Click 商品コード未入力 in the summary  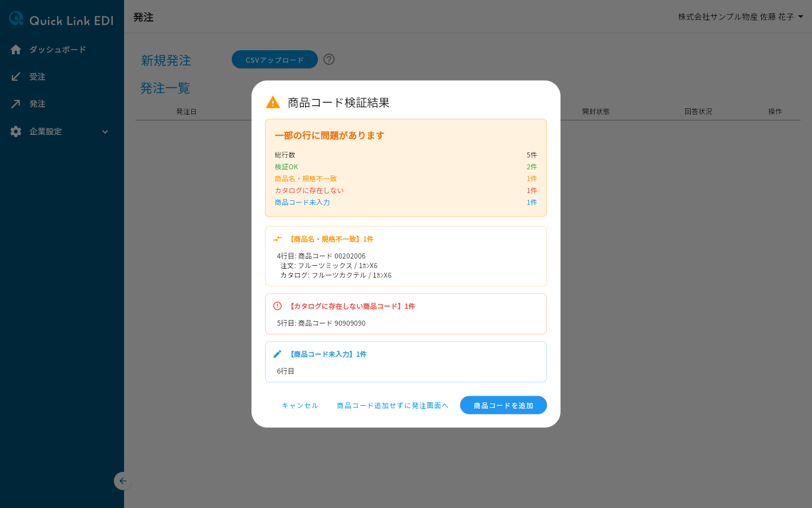click(302, 202)
